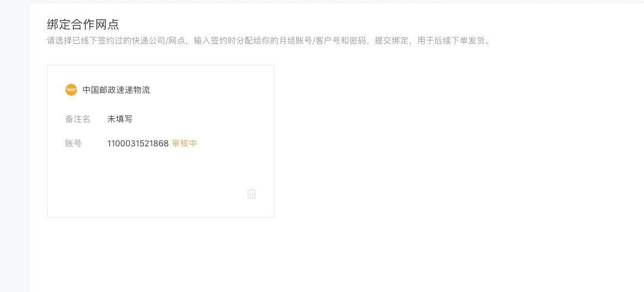
Task: Click the 提交绑定 phrase in the description
Action: [x=391, y=40]
